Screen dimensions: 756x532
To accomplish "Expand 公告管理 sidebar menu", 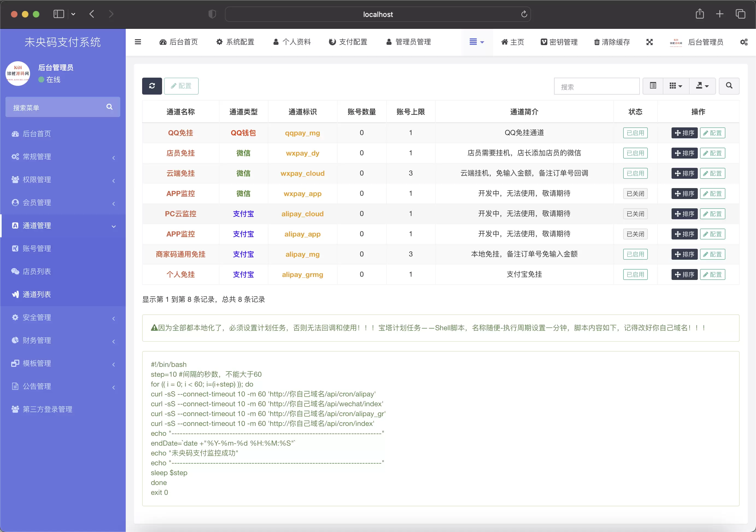I will tap(63, 386).
